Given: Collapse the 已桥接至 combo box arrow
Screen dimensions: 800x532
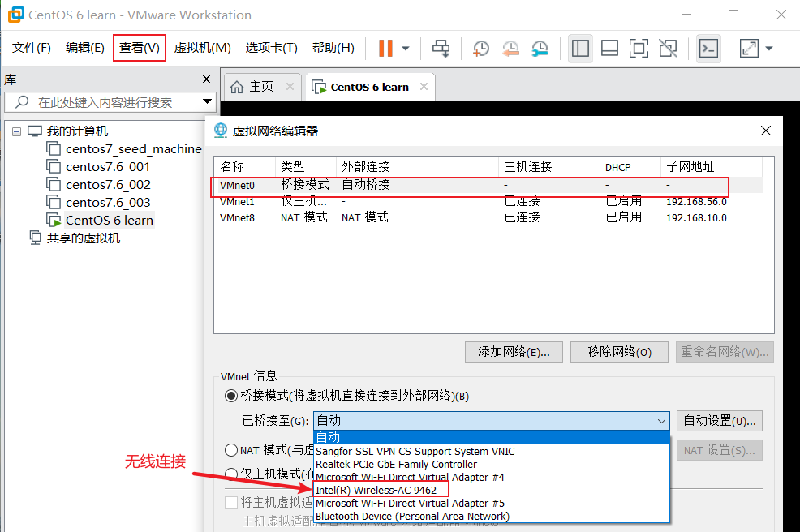Looking at the screenshot, I should (x=661, y=422).
